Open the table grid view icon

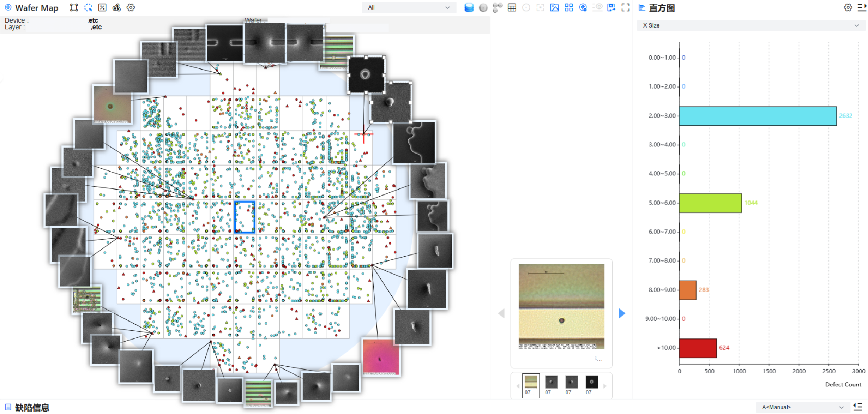512,8
